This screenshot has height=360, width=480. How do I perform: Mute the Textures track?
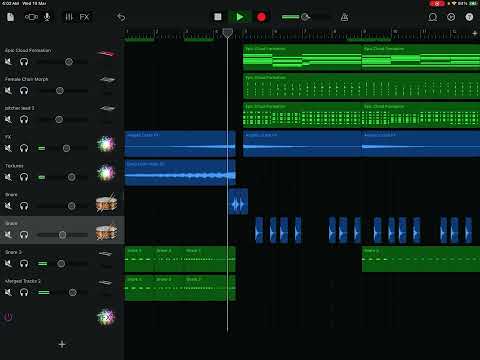pyautogui.click(x=8, y=177)
